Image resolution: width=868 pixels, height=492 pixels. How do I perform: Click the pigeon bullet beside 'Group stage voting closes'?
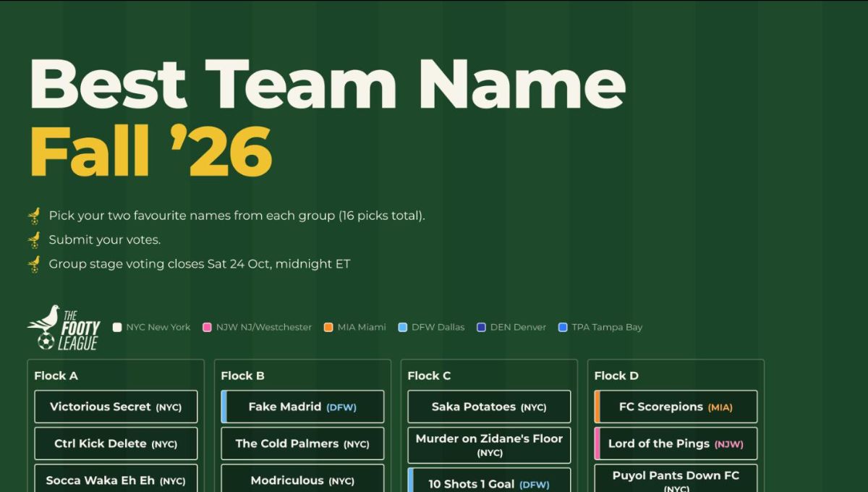[34, 264]
